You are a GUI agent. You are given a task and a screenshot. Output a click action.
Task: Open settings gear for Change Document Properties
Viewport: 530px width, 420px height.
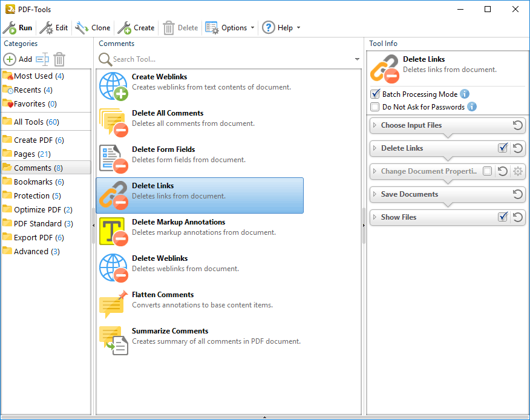tap(517, 171)
